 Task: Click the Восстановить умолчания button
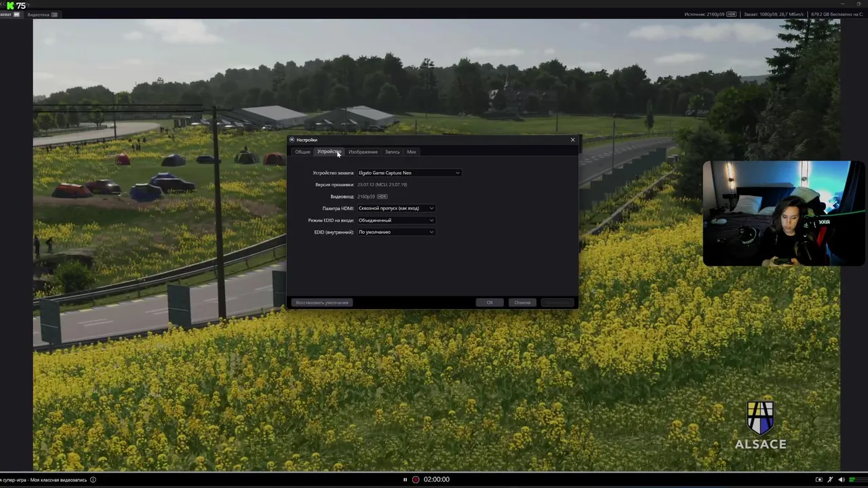tap(322, 302)
